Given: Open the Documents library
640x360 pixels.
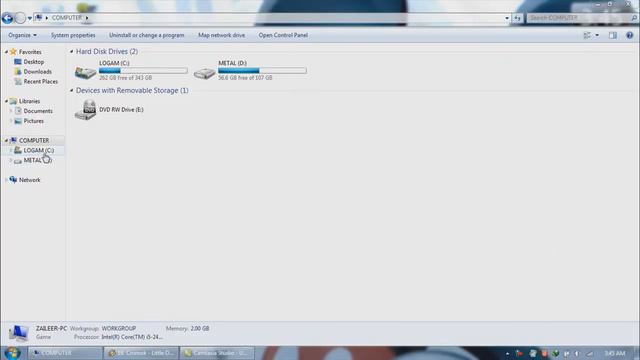Looking at the screenshot, I should point(38,111).
